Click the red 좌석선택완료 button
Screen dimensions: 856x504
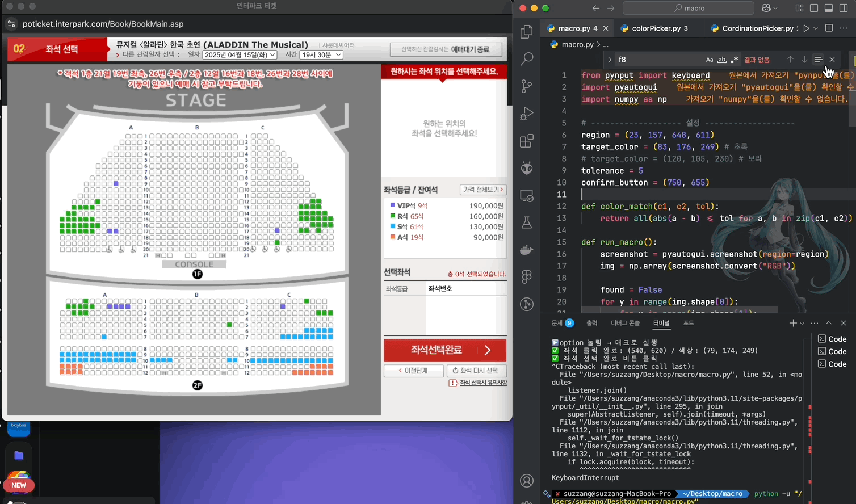[x=445, y=350]
